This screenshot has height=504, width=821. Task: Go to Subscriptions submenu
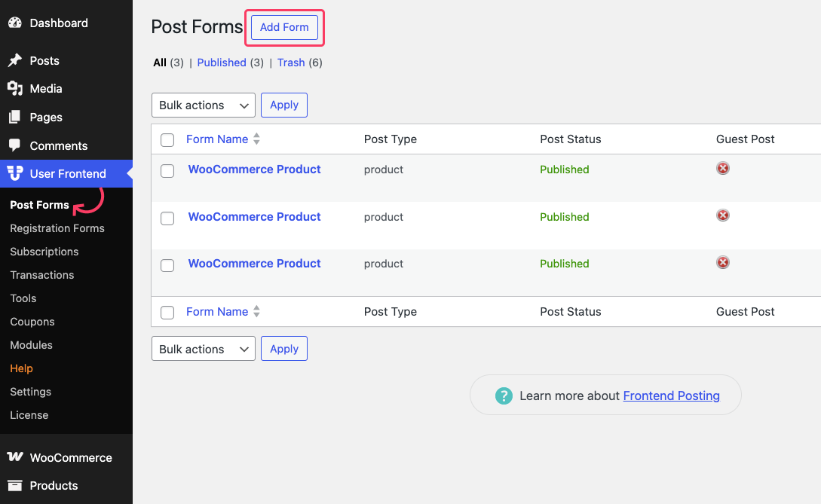pos(44,252)
